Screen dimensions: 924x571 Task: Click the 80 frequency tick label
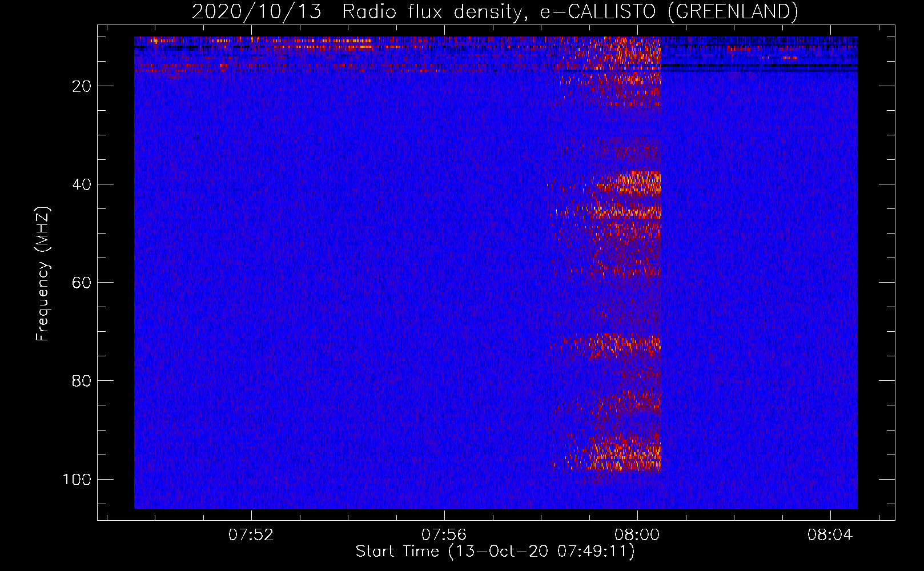[82, 381]
